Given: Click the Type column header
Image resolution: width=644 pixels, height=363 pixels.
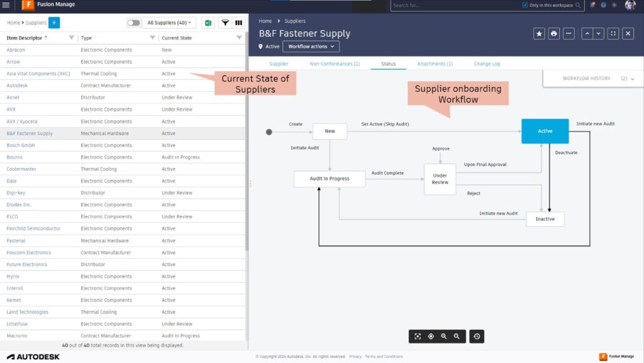Looking at the screenshot, I should click(x=86, y=38).
